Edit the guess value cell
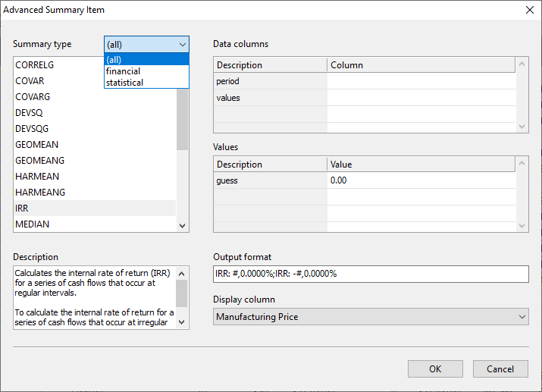This screenshot has height=392, width=542. click(x=421, y=180)
